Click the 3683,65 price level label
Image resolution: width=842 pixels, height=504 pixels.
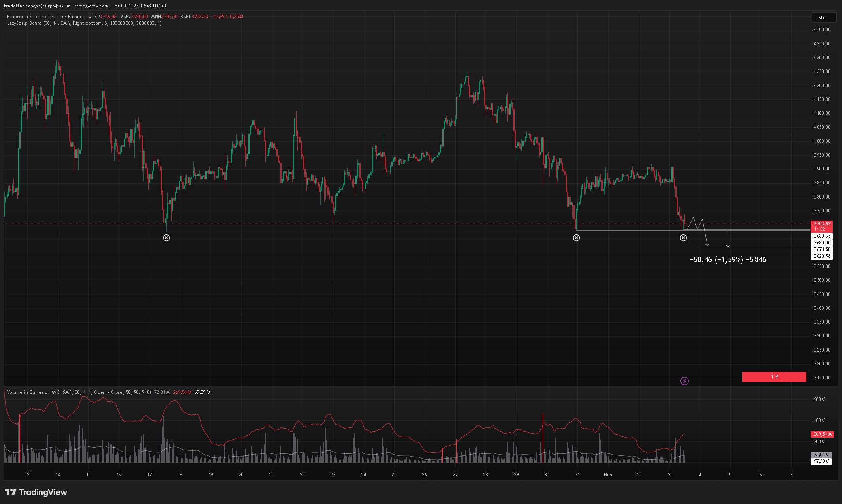tap(821, 236)
